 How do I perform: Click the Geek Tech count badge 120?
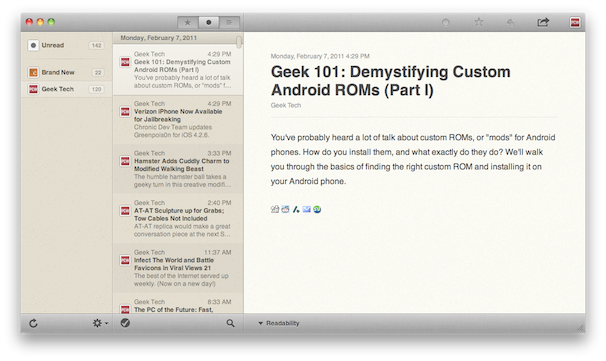pyautogui.click(x=96, y=89)
